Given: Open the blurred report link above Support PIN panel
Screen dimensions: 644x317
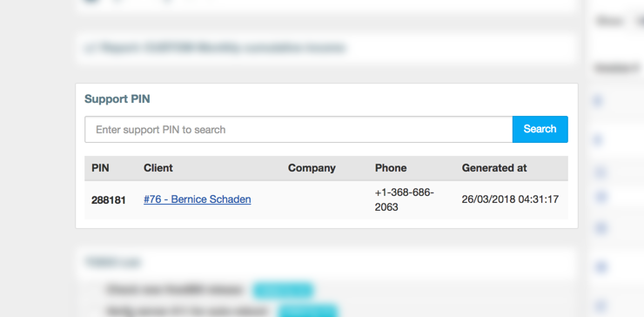Looking at the screenshot, I should click(215, 48).
